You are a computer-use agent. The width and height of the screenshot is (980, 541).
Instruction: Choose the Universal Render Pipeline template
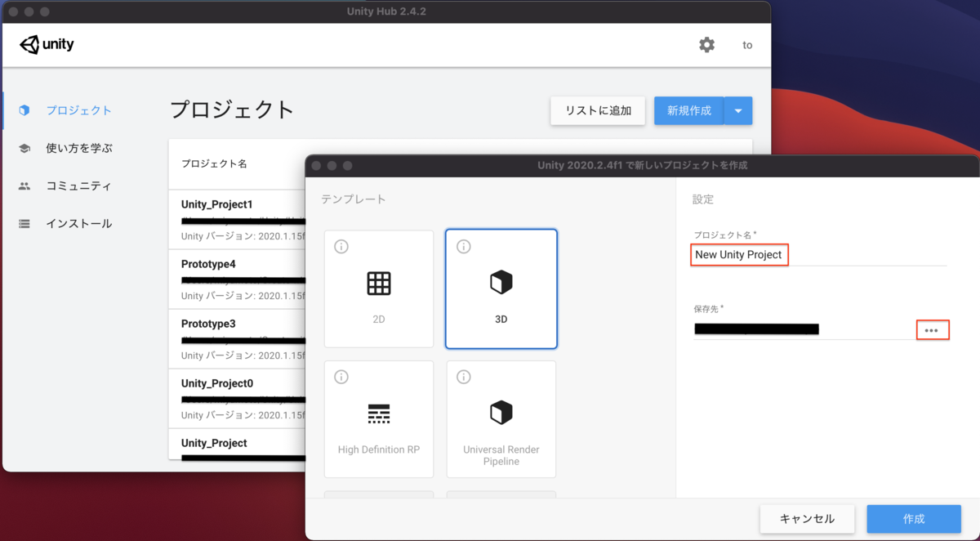coord(501,419)
